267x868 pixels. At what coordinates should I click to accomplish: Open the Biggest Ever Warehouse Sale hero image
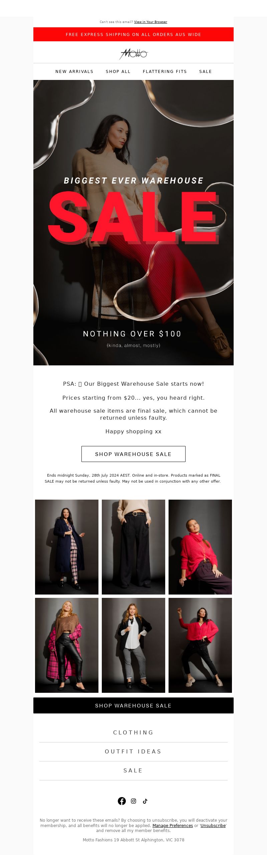(133, 222)
